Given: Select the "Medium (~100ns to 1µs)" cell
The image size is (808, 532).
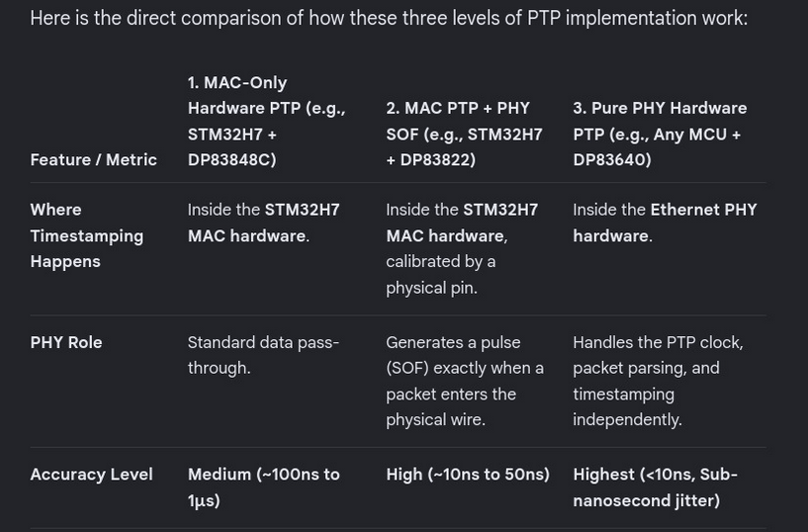Looking at the screenshot, I should click(x=263, y=488).
